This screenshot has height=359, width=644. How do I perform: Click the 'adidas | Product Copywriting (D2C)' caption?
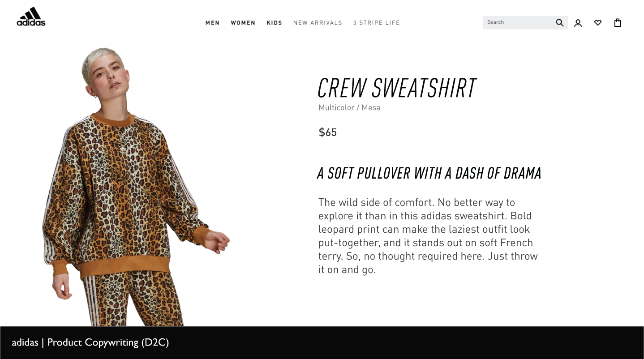coord(90,342)
